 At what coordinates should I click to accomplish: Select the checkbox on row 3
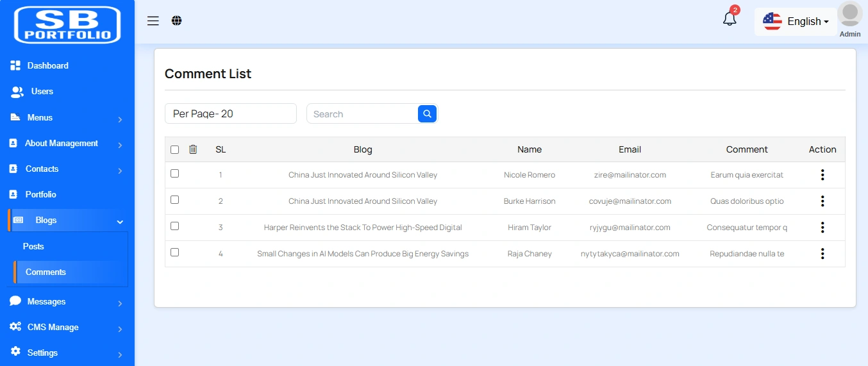point(175,226)
